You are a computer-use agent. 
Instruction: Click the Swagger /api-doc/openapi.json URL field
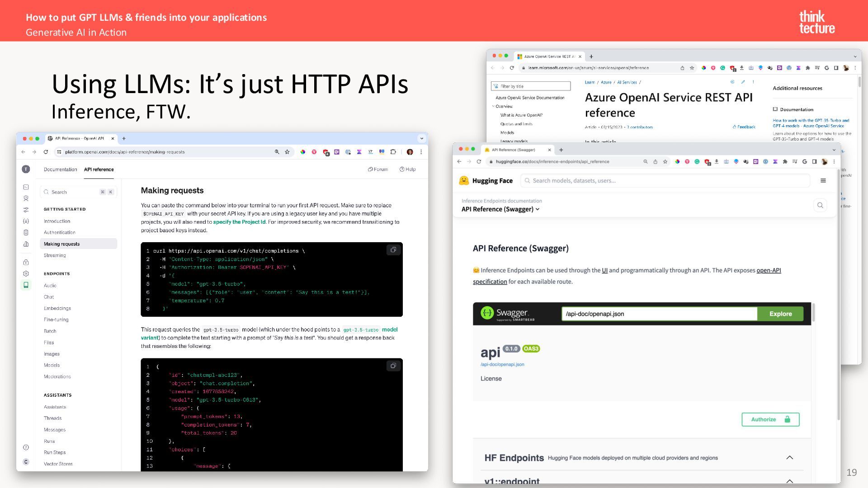(659, 314)
